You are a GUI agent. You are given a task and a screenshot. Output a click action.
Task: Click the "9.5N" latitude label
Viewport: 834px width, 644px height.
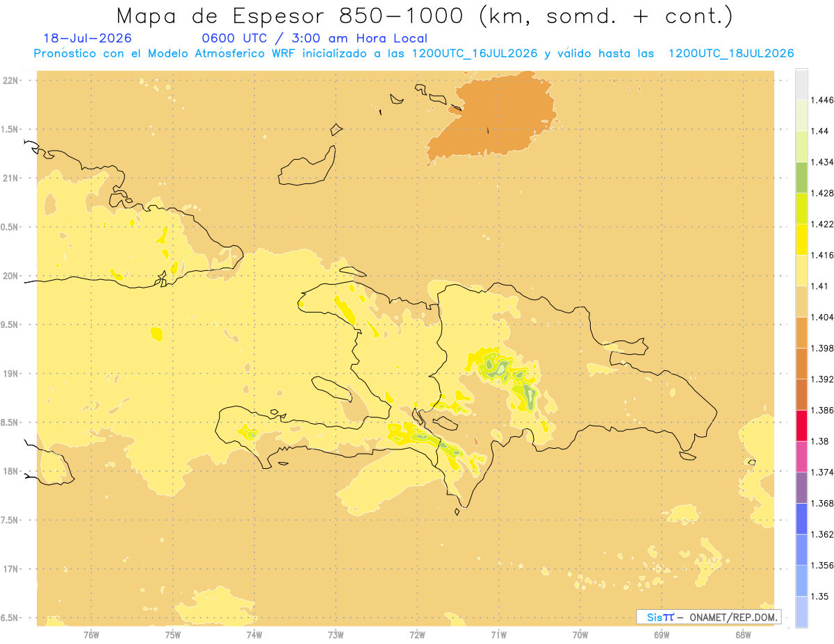(x=10, y=325)
